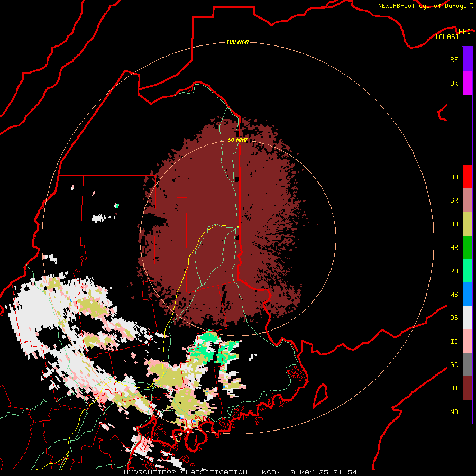The image size is (476, 476).
Task: Click the 100 NMI range ring label
Action: pyautogui.click(x=237, y=42)
